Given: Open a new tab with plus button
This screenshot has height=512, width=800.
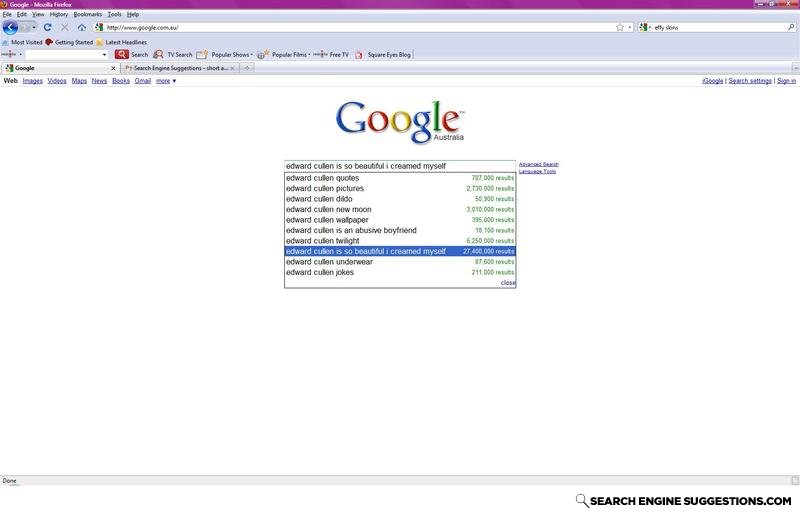Looking at the screenshot, I should (x=247, y=68).
